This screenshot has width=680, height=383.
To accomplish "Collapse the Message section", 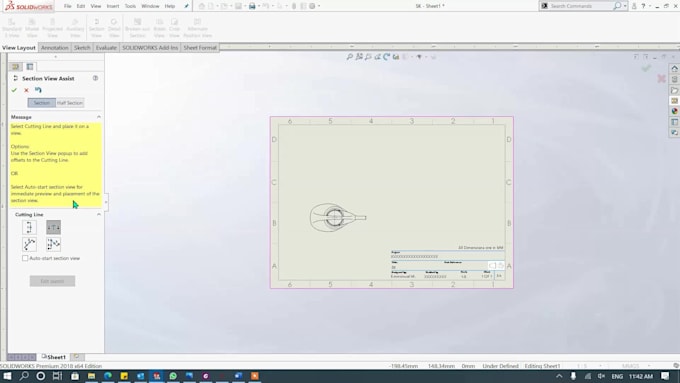I will pyautogui.click(x=99, y=117).
